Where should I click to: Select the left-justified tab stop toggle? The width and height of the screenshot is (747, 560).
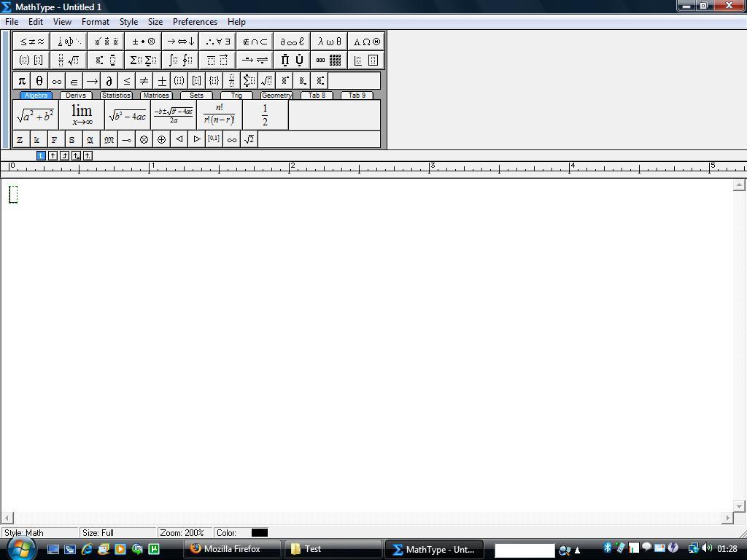coord(41,156)
